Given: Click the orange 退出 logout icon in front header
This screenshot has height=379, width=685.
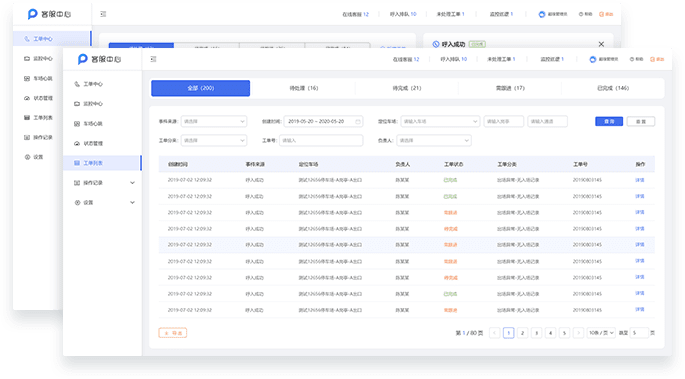Looking at the screenshot, I should pos(652,59).
